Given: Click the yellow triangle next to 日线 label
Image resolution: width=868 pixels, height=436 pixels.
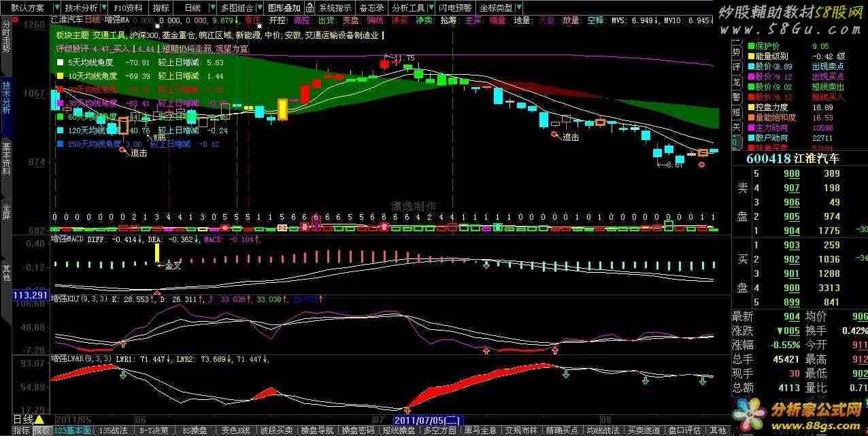Looking at the screenshot, I should [39, 420].
